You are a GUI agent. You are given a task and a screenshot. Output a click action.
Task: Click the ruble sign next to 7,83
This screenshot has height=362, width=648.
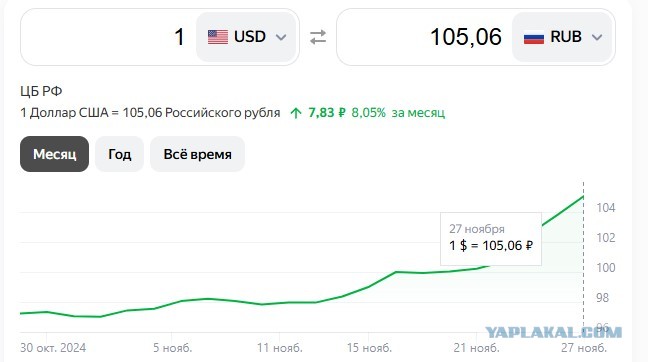click(x=342, y=113)
